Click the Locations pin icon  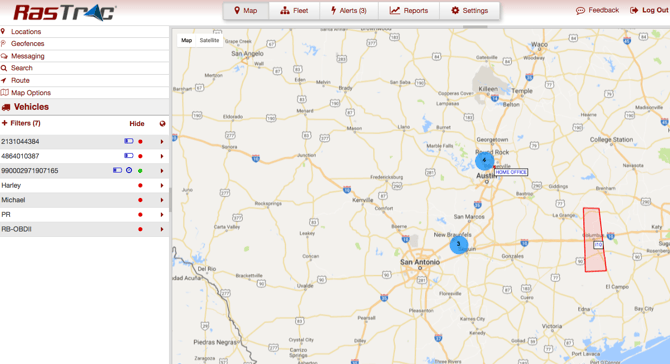coord(3,31)
